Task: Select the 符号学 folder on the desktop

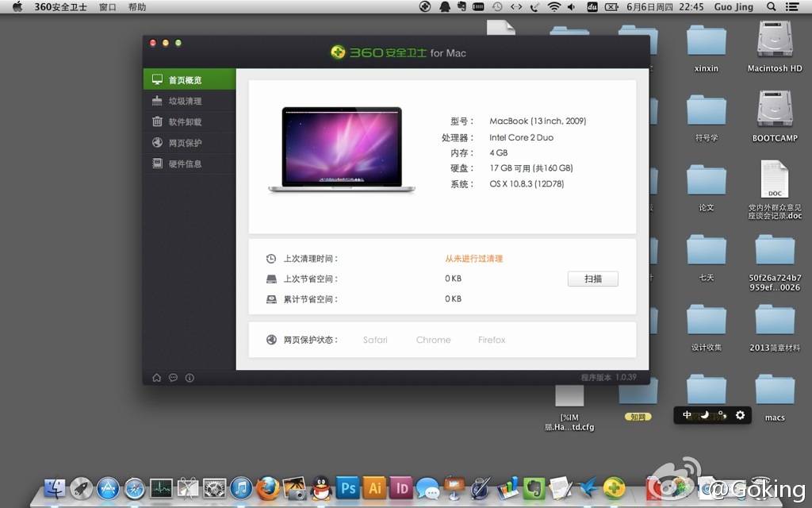Action: [x=707, y=118]
